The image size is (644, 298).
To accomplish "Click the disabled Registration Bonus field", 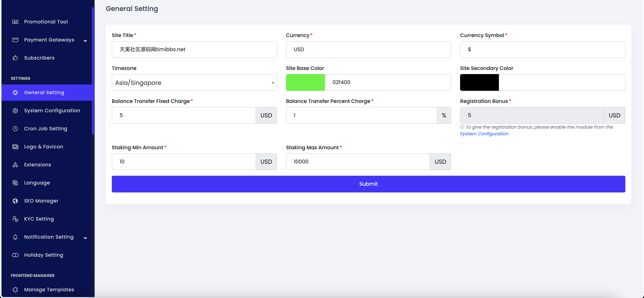I will [x=532, y=115].
